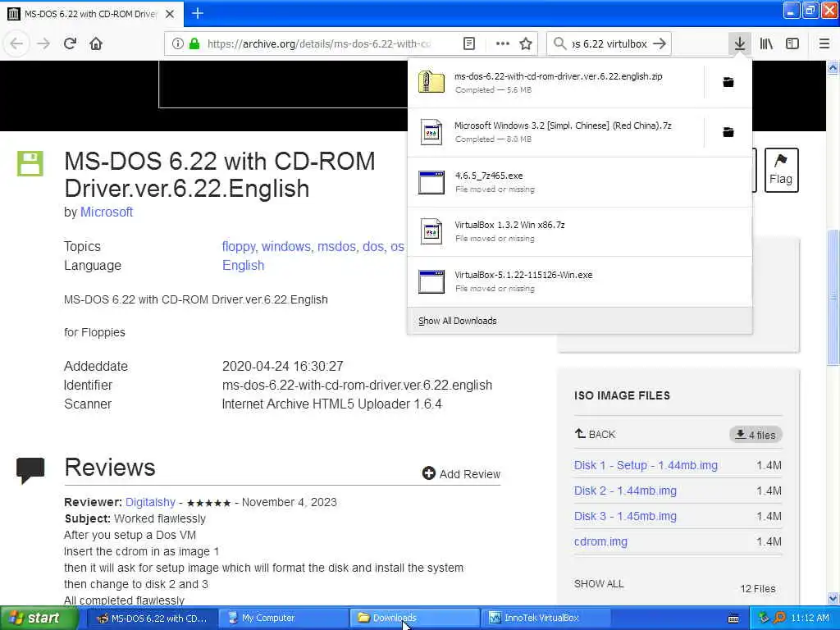This screenshot has height=630, width=840.
Task: Open new tab with plus button
Action: coord(198,13)
